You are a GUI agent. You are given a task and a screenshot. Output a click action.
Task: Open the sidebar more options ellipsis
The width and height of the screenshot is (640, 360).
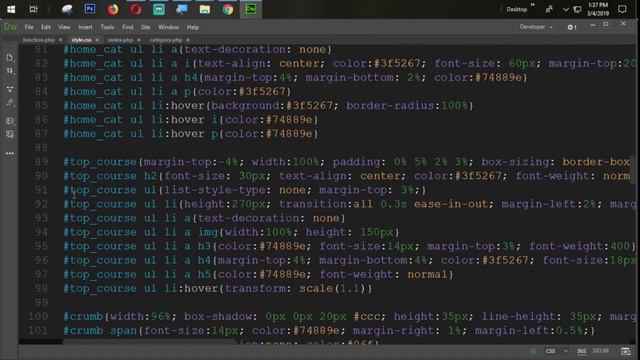coord(10,153)
